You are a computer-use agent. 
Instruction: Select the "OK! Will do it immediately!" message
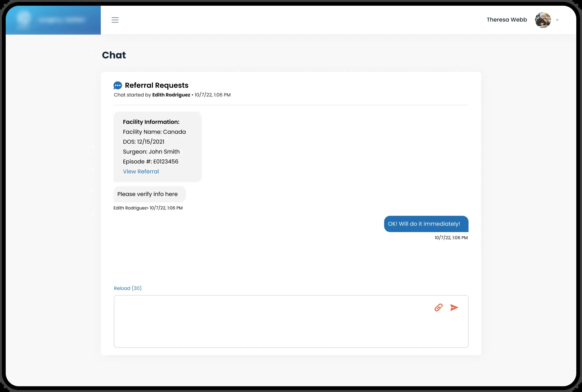pos(426,224)
